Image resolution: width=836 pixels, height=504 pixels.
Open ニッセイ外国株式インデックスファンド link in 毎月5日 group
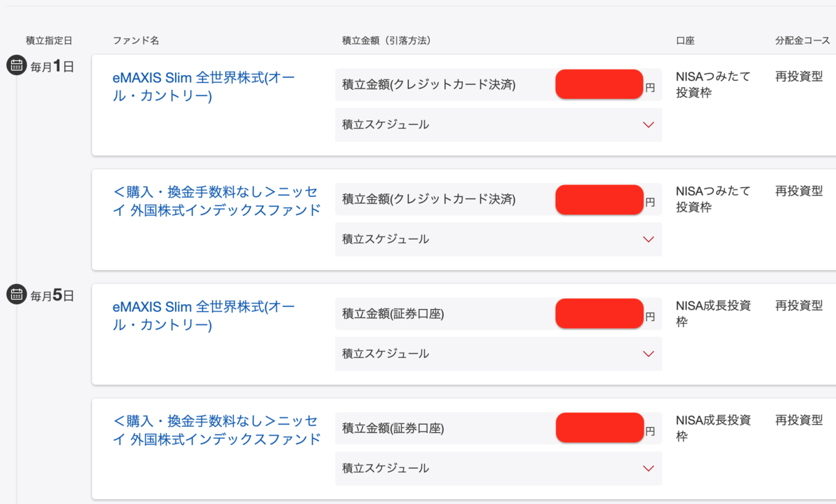tap(217, 430)
